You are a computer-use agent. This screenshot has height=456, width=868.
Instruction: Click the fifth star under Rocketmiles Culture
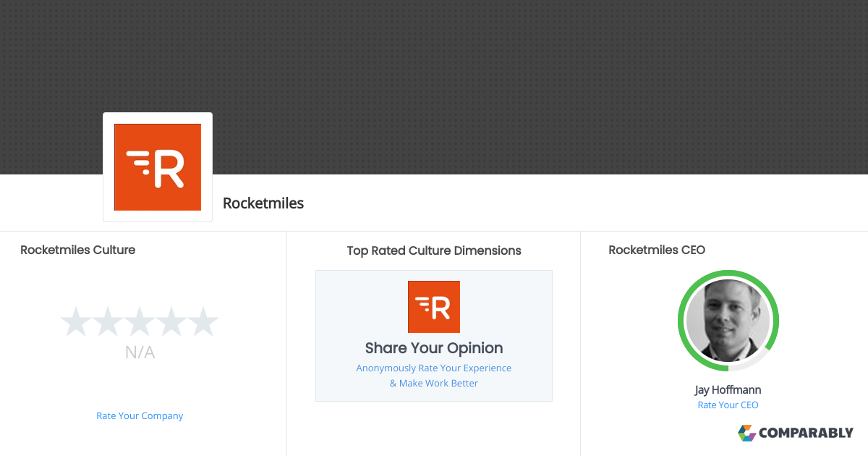(203, 321)
